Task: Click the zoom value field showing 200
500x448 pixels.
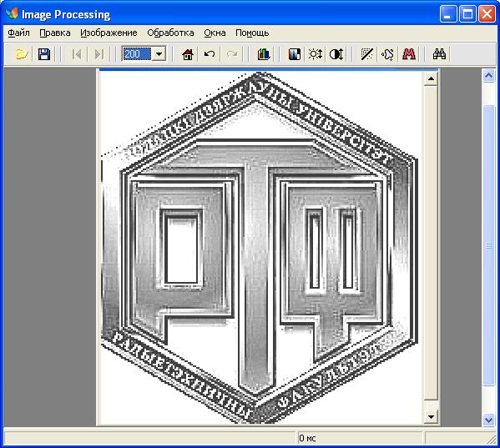Action: (x=137, y=54)
